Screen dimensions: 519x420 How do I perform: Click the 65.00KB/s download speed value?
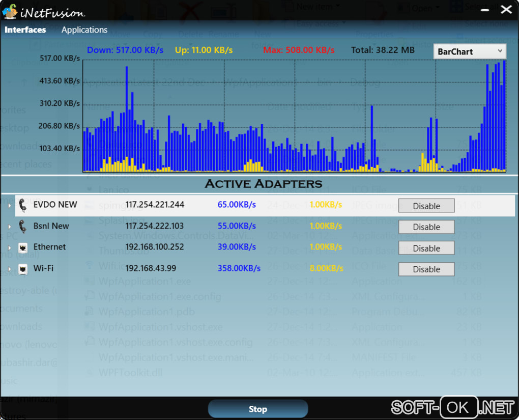[237, 205]
